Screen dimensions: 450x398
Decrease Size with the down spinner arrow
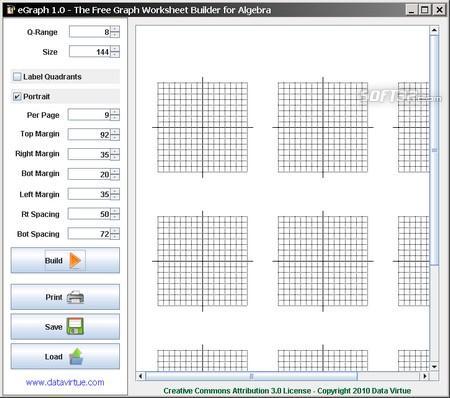(115, 54)
